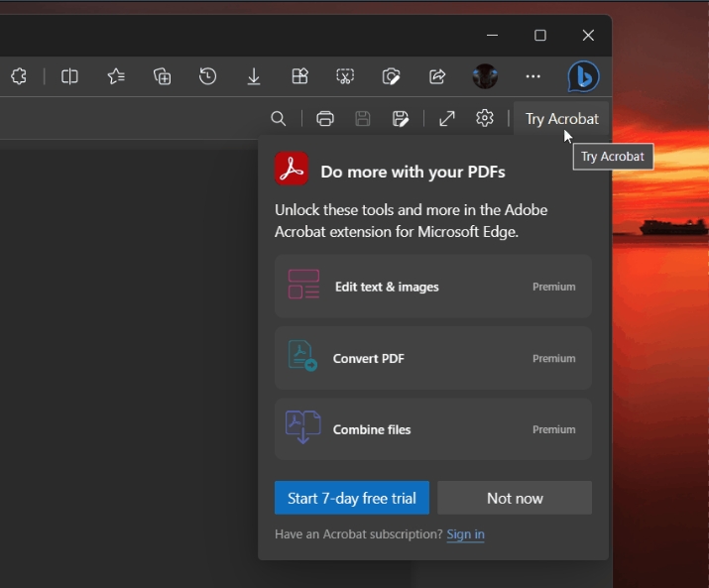Close the Edge browser window
Image resolution: width=709 pixels, height=588 pixels.
click(588, 36)
